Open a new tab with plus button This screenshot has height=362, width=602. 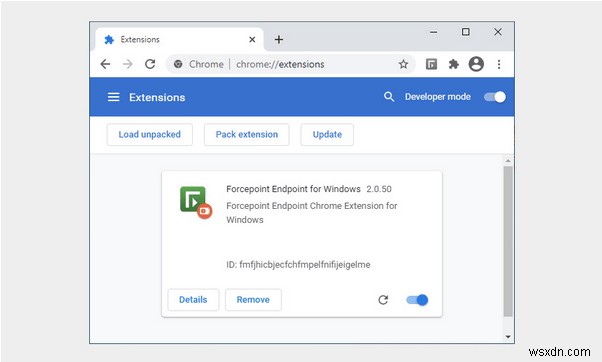[x=279, y=40]
